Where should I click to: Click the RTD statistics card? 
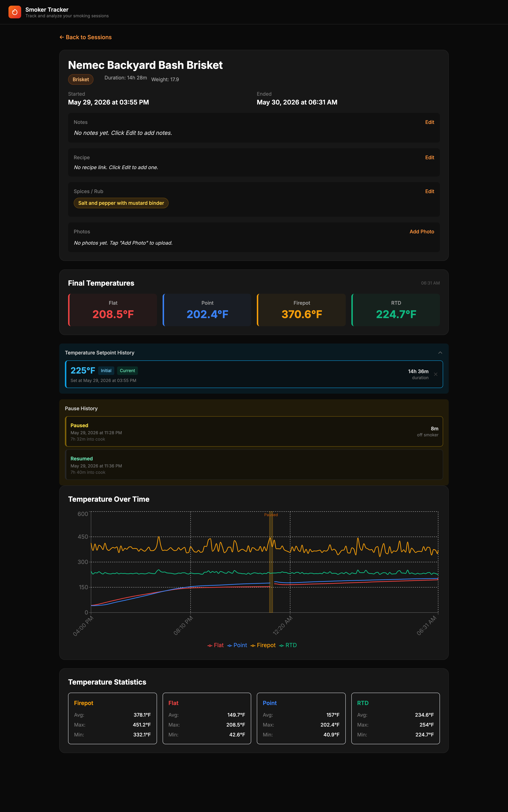(x=396, y=718)
